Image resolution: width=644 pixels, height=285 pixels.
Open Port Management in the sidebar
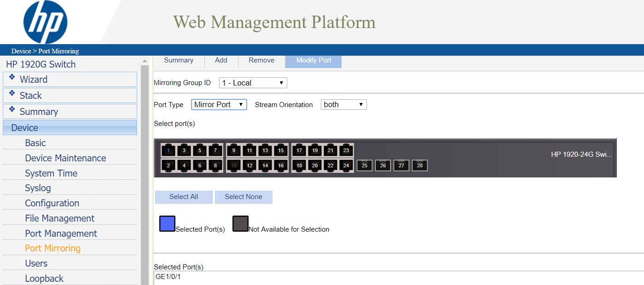tap(61, 234)
